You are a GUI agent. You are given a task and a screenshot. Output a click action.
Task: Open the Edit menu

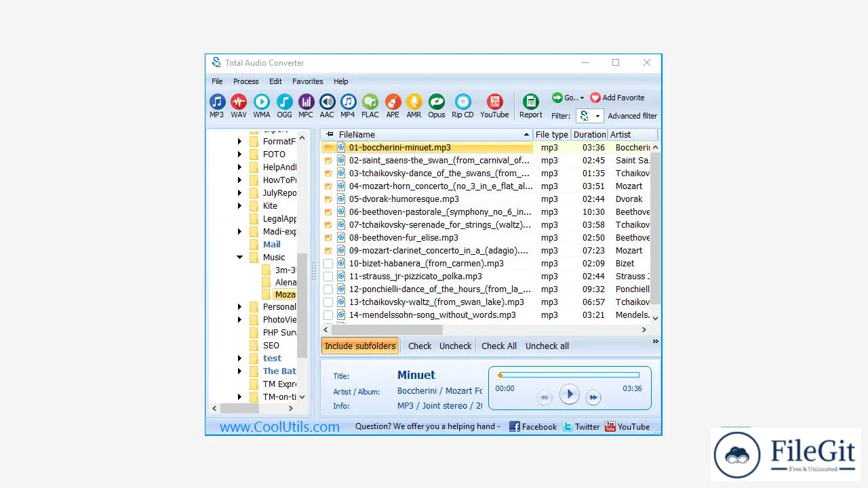click(275, 81)
